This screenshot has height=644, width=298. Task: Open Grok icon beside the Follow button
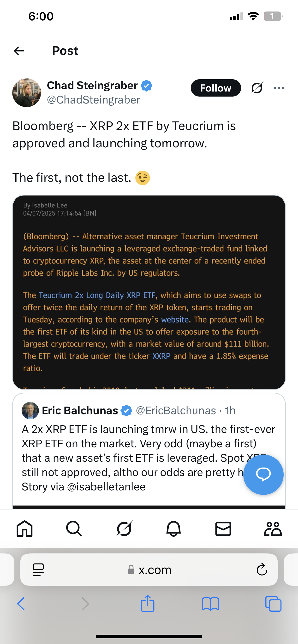click(x=257, y=88)
